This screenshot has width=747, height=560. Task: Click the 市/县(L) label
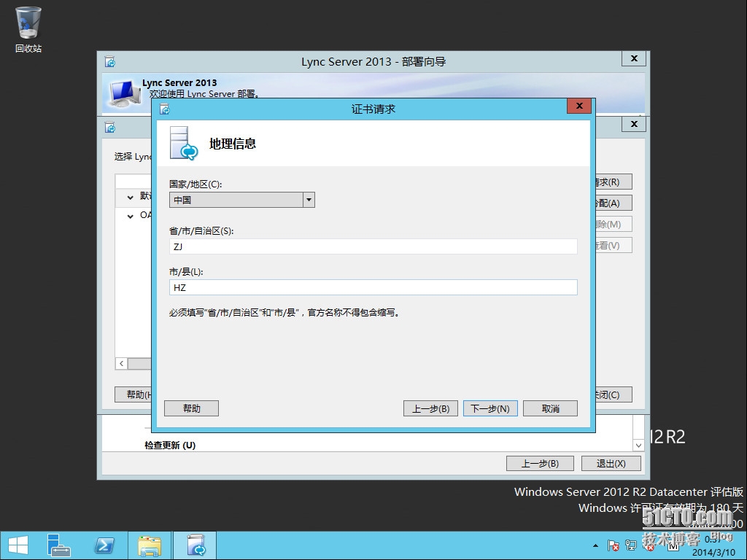186,272
